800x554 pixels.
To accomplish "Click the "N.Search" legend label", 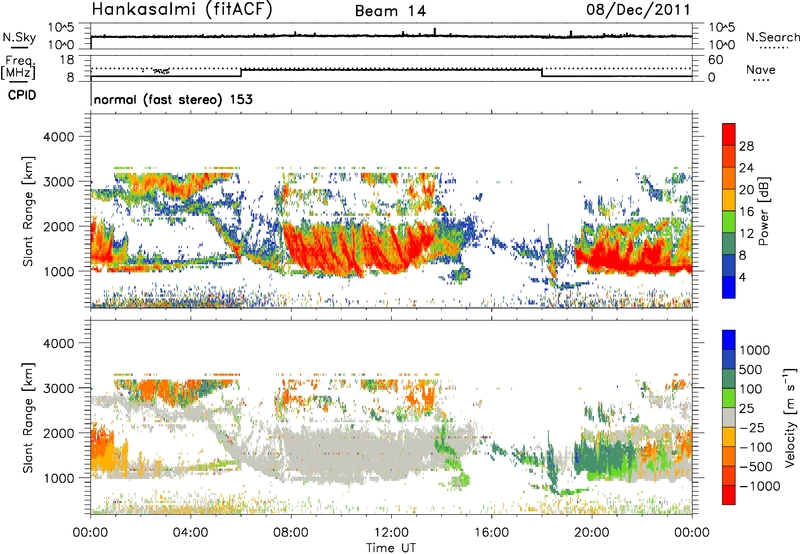I will click(773, 37).
